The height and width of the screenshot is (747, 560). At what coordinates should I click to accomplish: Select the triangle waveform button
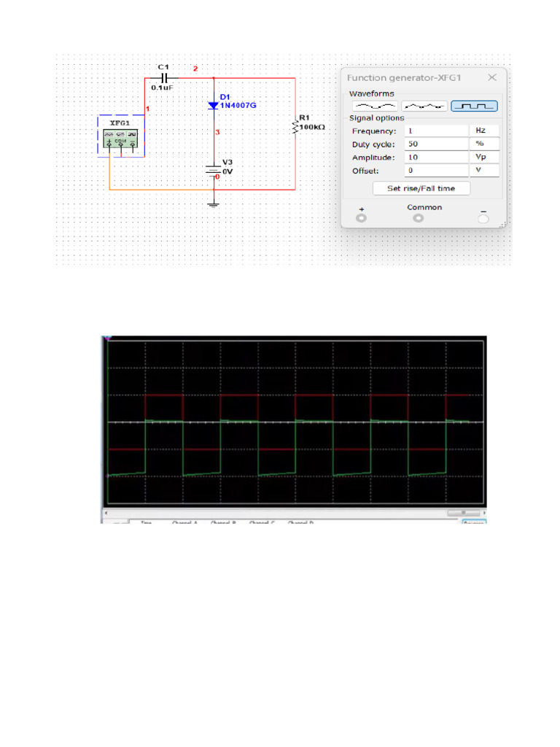pos(424,106)
